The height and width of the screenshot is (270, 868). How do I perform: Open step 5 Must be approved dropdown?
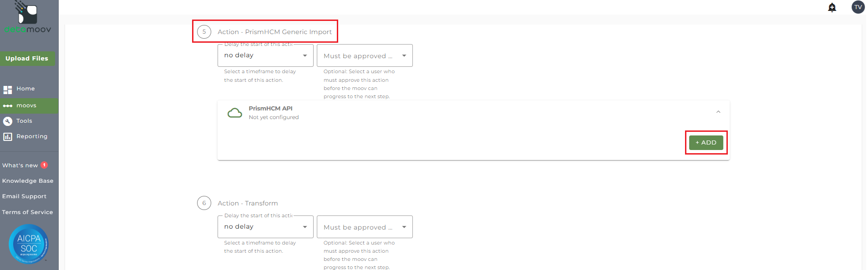pos(365,55)
